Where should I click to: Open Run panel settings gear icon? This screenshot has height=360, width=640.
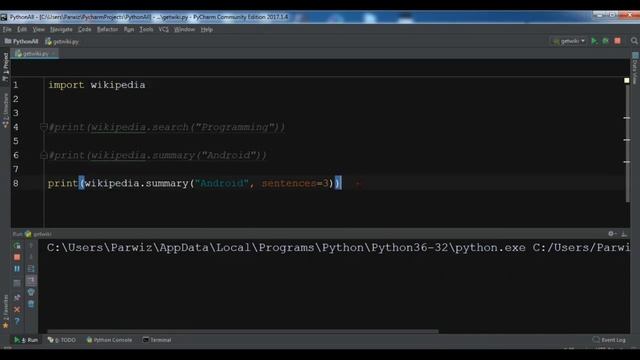611,234
